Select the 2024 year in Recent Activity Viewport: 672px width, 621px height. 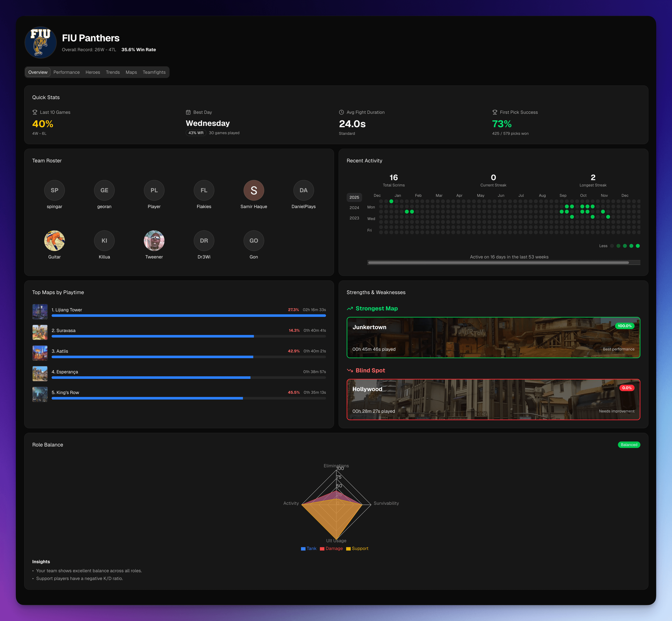pos(354,208)
